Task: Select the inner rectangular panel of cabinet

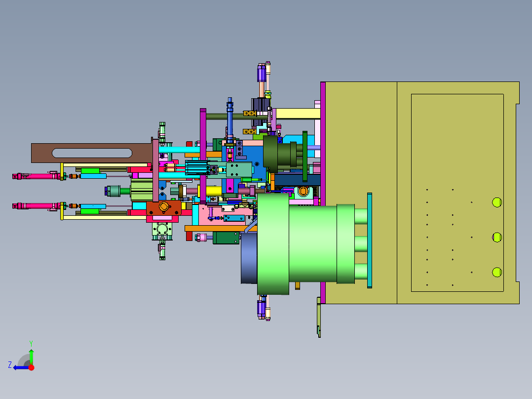Action: pyautogui.click(x=457, y=193)
